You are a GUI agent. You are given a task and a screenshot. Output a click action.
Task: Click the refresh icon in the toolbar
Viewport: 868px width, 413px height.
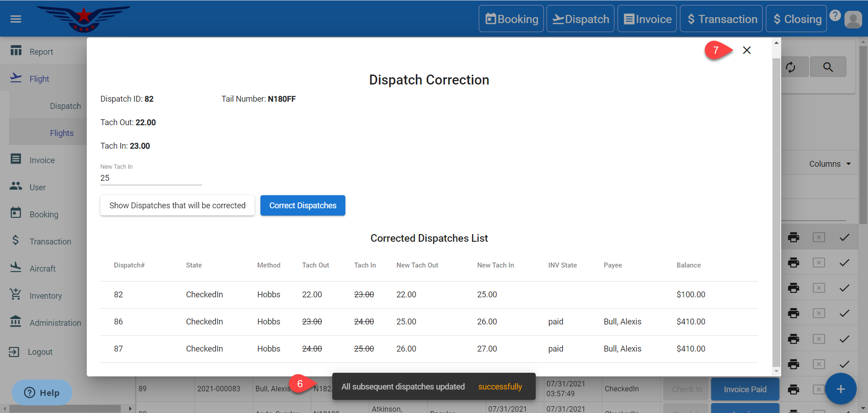(x=790, y=67)
